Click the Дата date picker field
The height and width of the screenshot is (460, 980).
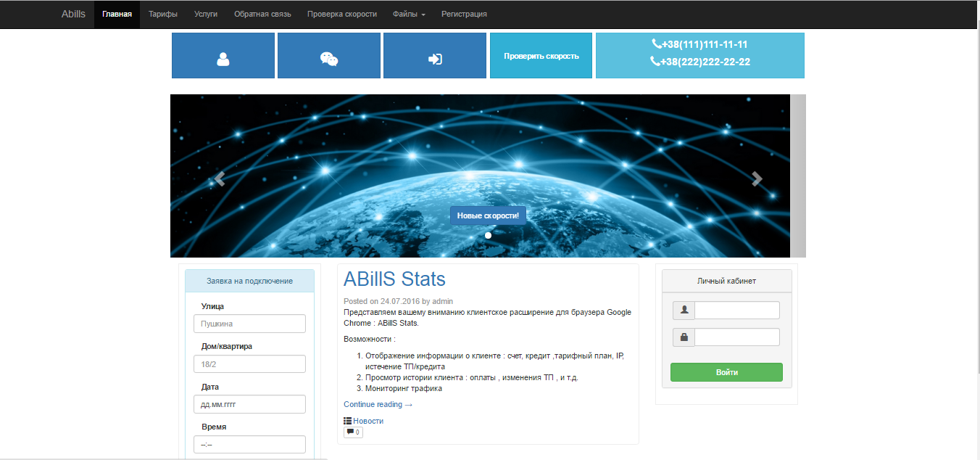[x=249, y=404]
